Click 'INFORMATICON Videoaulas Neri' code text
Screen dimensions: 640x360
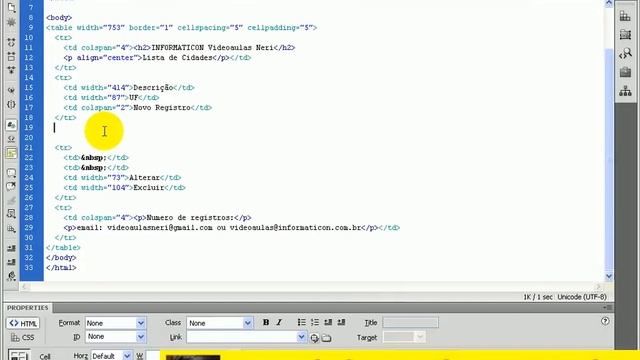212,48
